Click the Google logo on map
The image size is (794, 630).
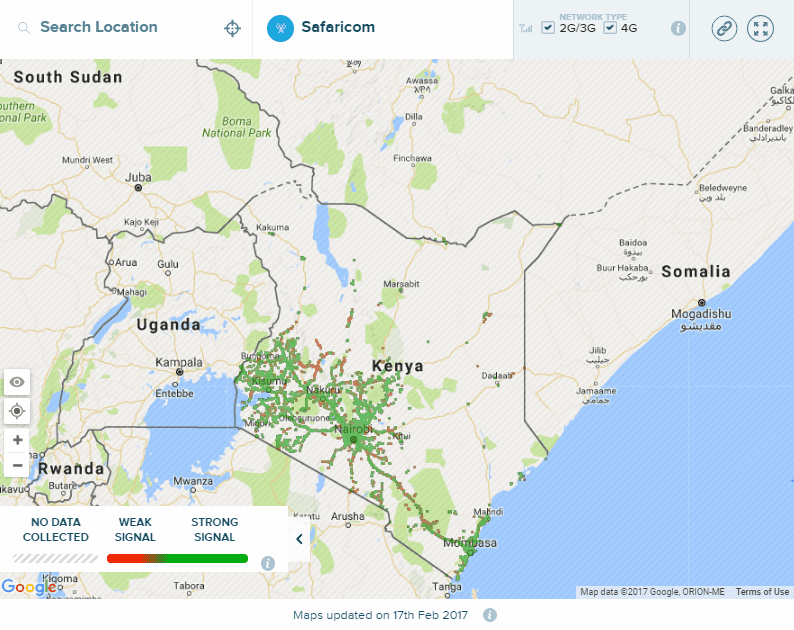tap(29, 587)
